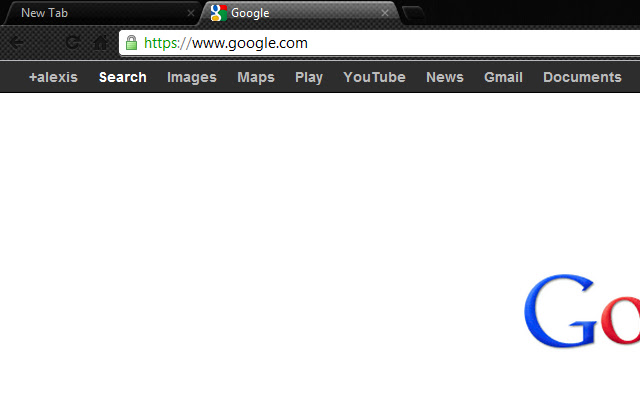Open a new tab with the new-tab button
Screen dimensions: 640x400
413,14
